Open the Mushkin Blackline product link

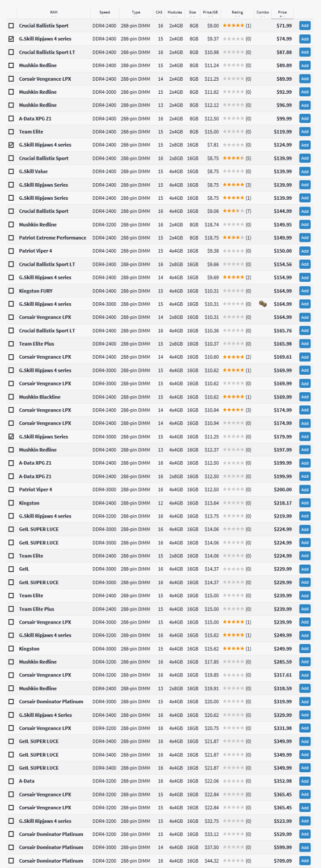click(40, 397)
